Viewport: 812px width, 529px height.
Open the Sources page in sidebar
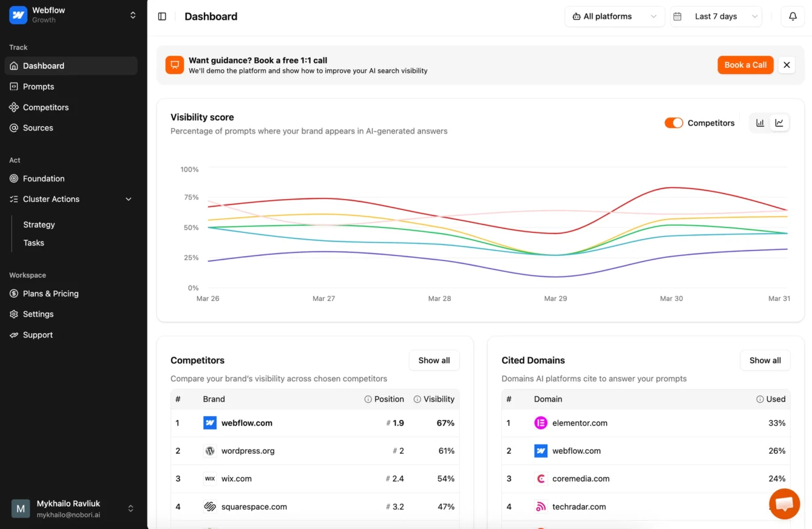(x=38, y=128)
